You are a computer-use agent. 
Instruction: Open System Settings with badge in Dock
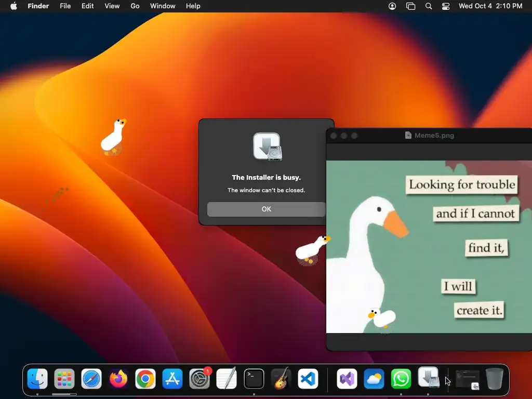(199, 379)
